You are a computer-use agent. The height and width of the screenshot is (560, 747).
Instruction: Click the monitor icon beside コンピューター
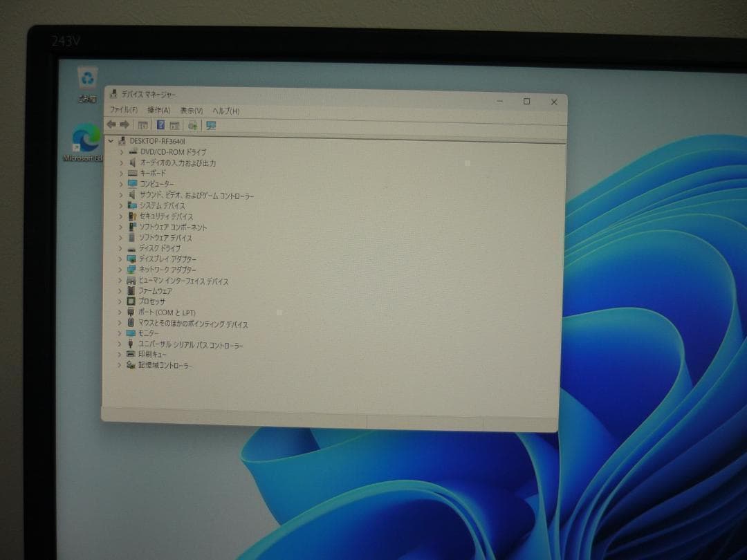click(132, 184)
